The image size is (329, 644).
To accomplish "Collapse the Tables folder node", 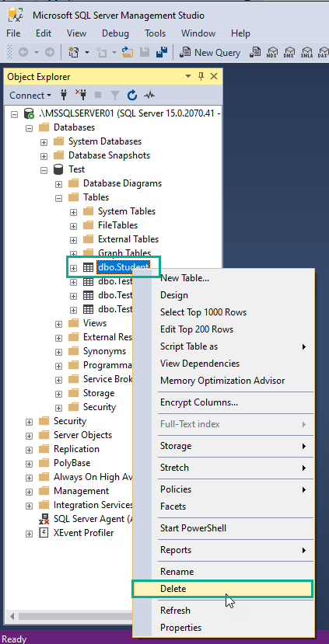I will [x=59, y=198].
